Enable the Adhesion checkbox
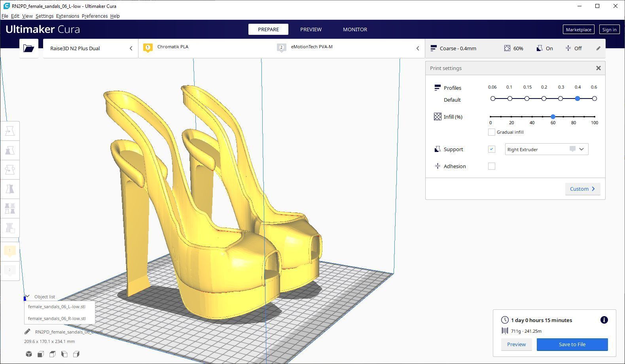The image size is (625, 364). click(x=492, y=166)
